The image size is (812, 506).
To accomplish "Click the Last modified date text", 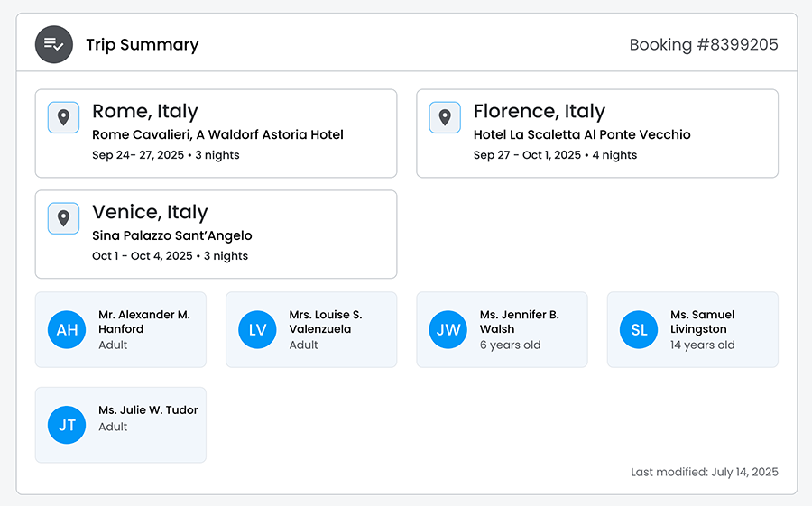I will coord(704,472).
